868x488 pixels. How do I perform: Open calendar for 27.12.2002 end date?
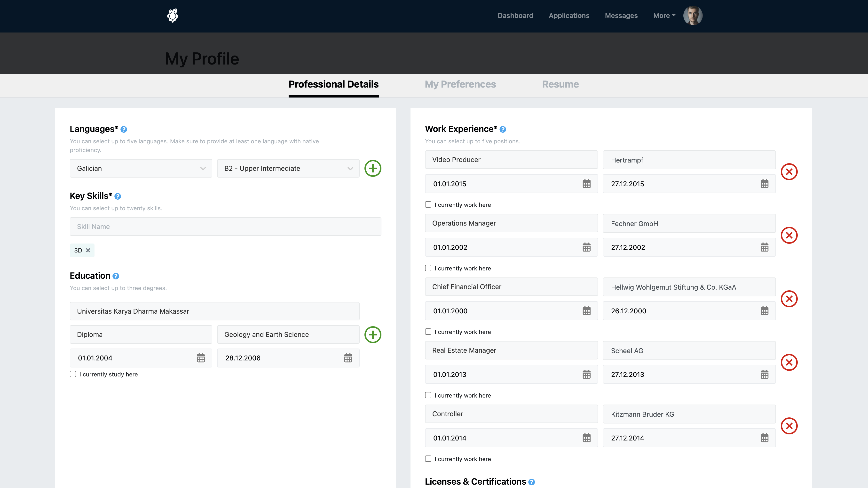pyautogui.click(x=765, y=248)
